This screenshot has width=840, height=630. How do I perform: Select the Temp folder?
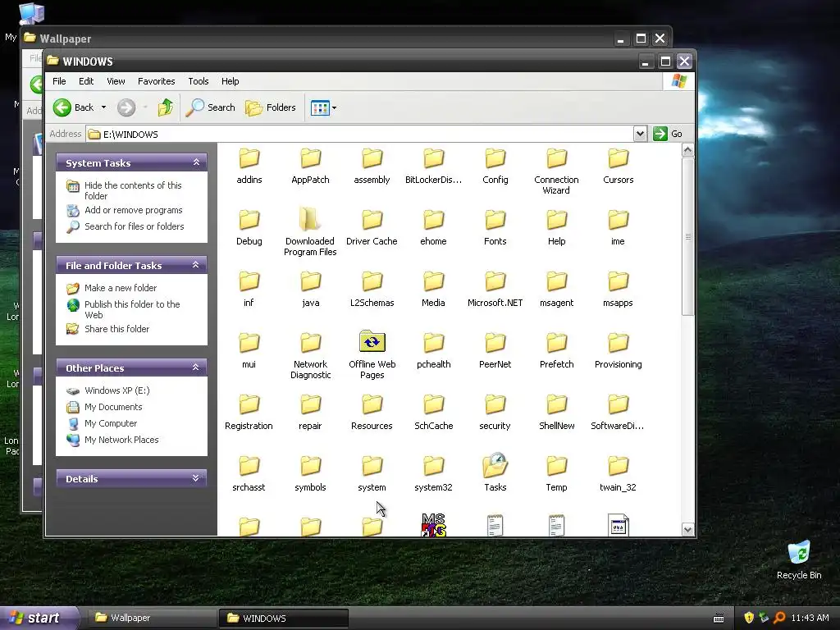point(557,474)
